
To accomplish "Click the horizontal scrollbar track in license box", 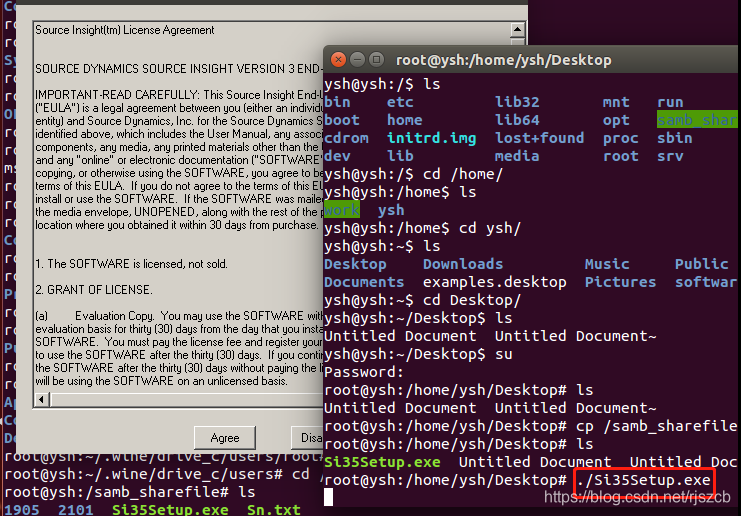I will pyautogui.click(x=187, y=400).
